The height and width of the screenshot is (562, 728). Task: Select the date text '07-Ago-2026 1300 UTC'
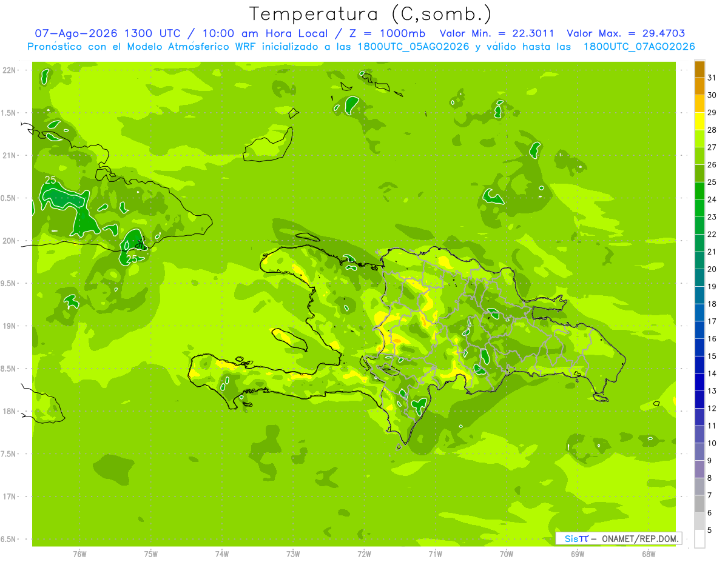point(107,33)
